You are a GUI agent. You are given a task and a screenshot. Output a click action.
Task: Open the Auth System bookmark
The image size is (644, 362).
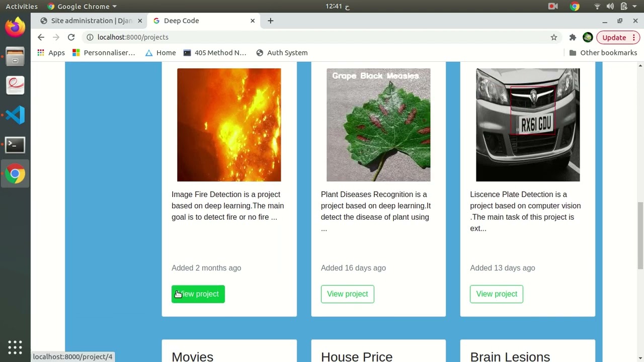click(x=282, y=53)
